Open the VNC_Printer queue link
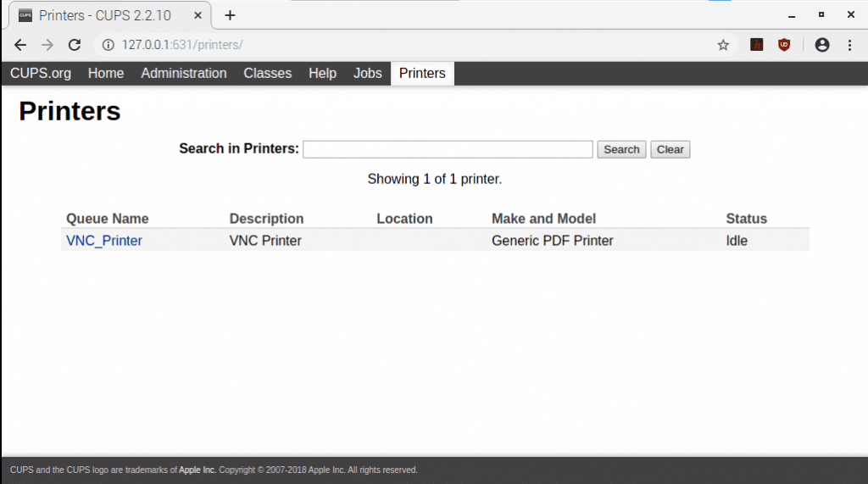 point(104,241)
